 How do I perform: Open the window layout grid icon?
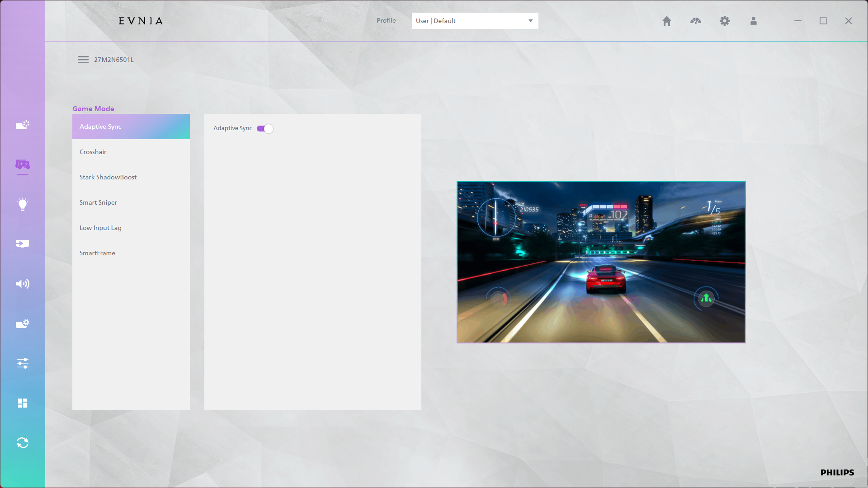[x=22, y=403]
